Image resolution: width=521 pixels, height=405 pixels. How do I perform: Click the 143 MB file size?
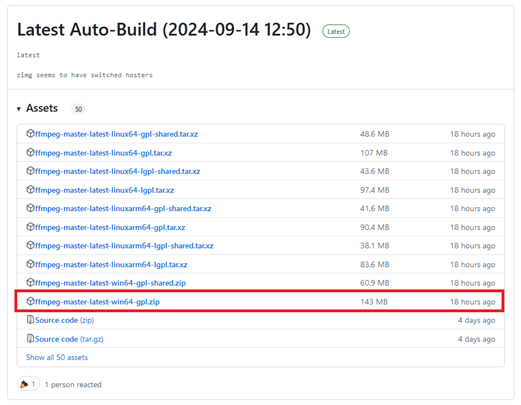click(374, 302)
